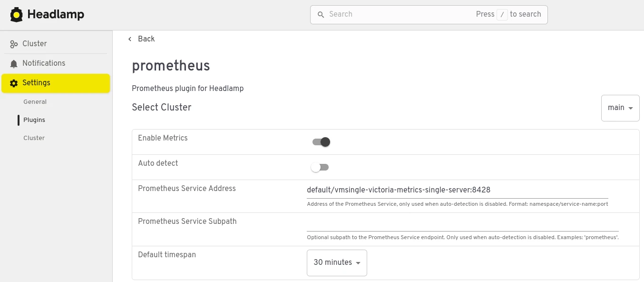This screenshot has height=282, width=644.
Task: Expand the 30 minutes timespan selector
Action: coord(337,262)
